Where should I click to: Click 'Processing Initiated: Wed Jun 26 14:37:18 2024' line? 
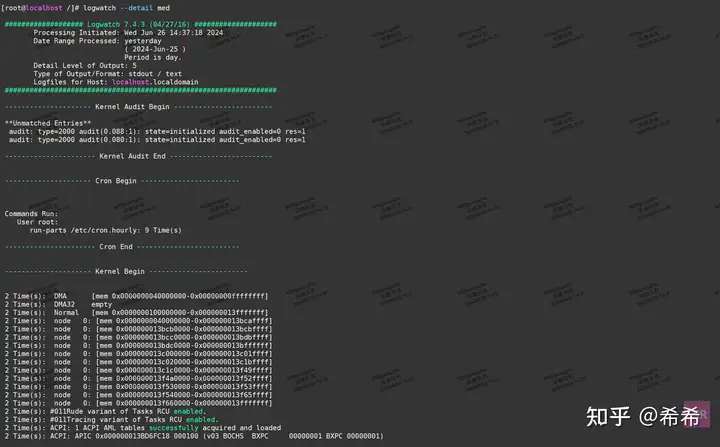pyautogui.click(x=128, y=33)
